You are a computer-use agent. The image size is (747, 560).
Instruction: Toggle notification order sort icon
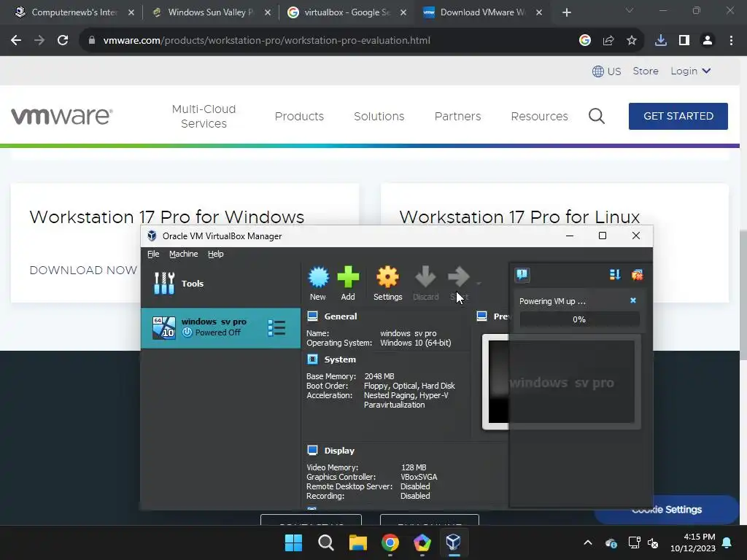click(614, 275)
